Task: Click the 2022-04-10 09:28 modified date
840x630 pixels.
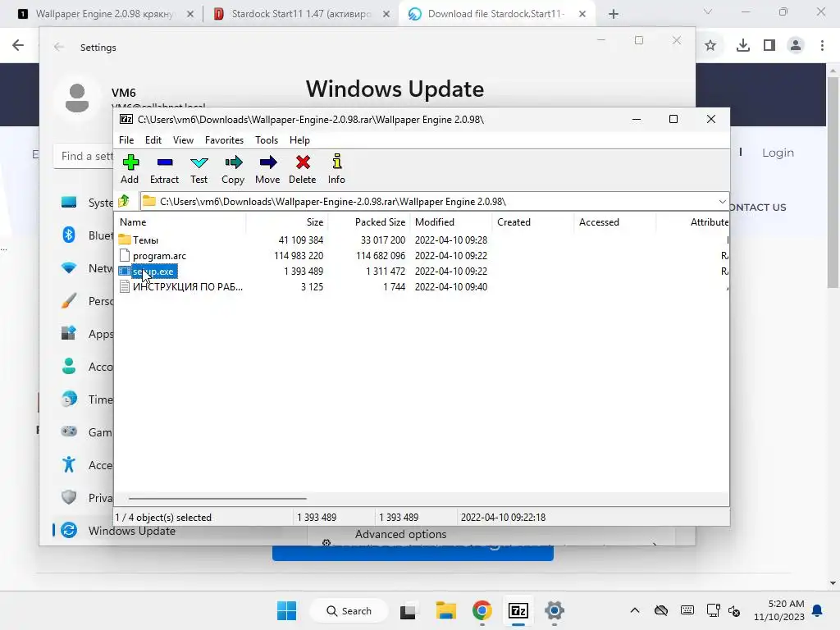Action: [x=451, y=240]
